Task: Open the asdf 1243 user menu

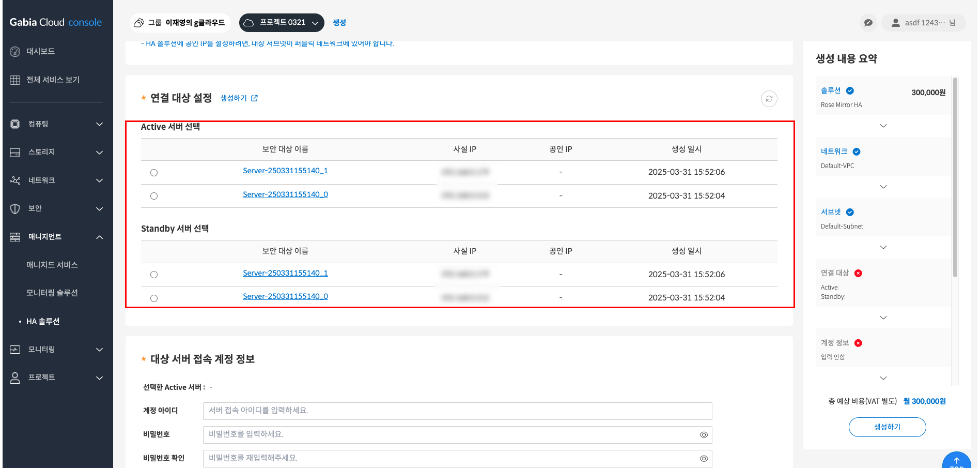Action: (924, 23)
